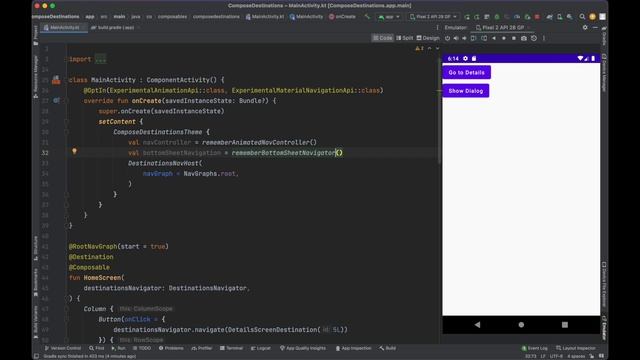Open emulator extended controls three-dot menu
This screenshot has height=360, width=640.
pos(544,38)
